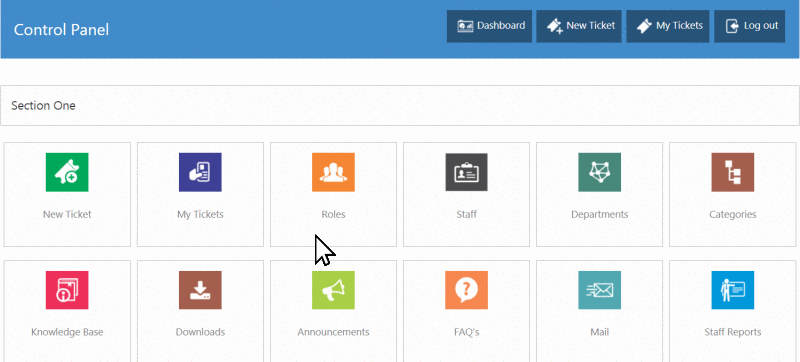The width and height of the screenshot is (800, 362).
Task: Open the Categories hierarchy icon
Action: pyautogui.click(x=733, y=172)
